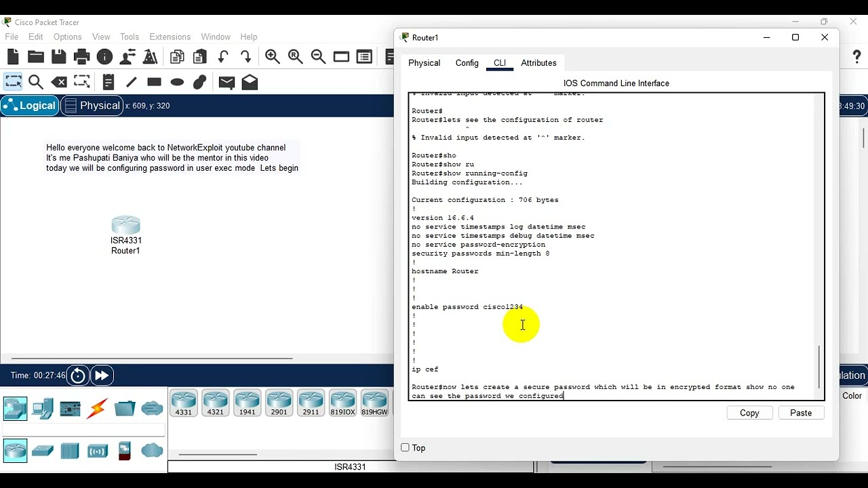
Task: Pick the 2901 router device
Action: (279, 403)
